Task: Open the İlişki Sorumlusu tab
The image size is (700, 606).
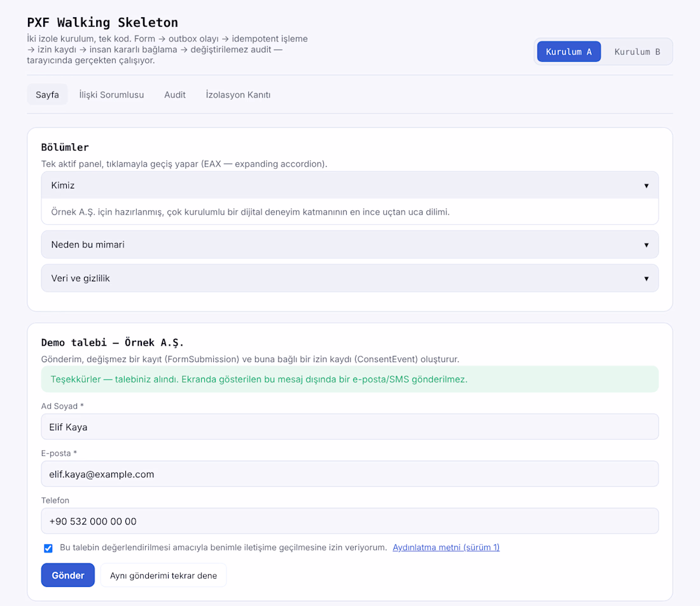Action: pos(111,95)
